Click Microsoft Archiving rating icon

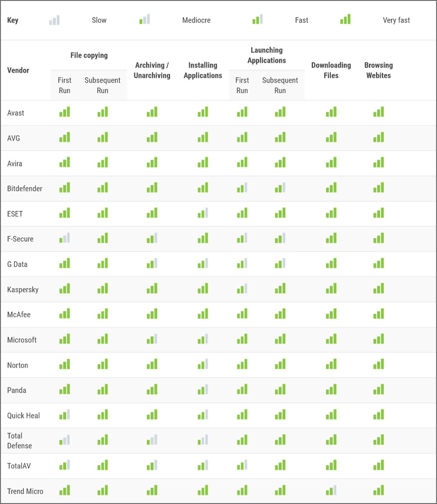[x=152, y=339]
